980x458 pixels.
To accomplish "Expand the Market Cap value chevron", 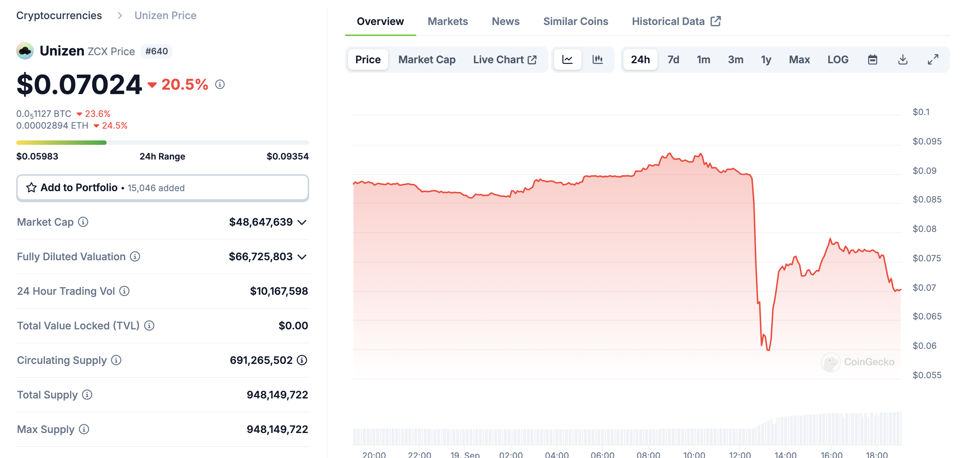I will pyautogui.click(x=302, y=222).
